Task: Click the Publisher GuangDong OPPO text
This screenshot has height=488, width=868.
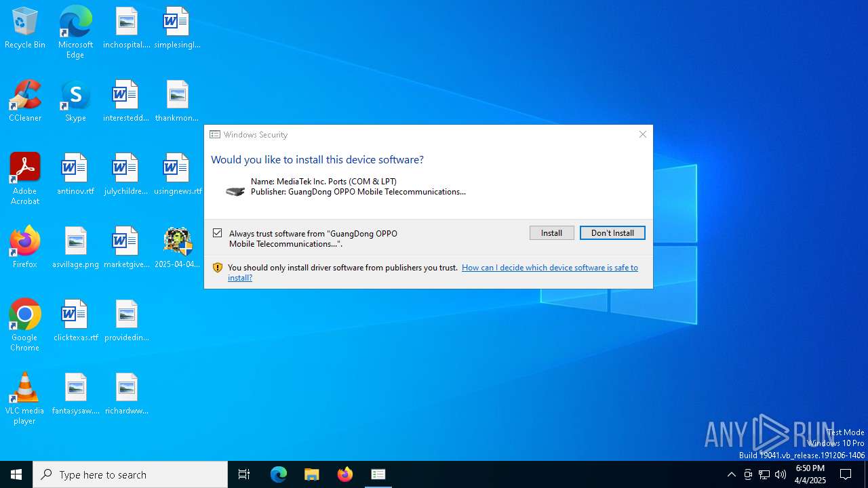Action: (x=358, y=192)
